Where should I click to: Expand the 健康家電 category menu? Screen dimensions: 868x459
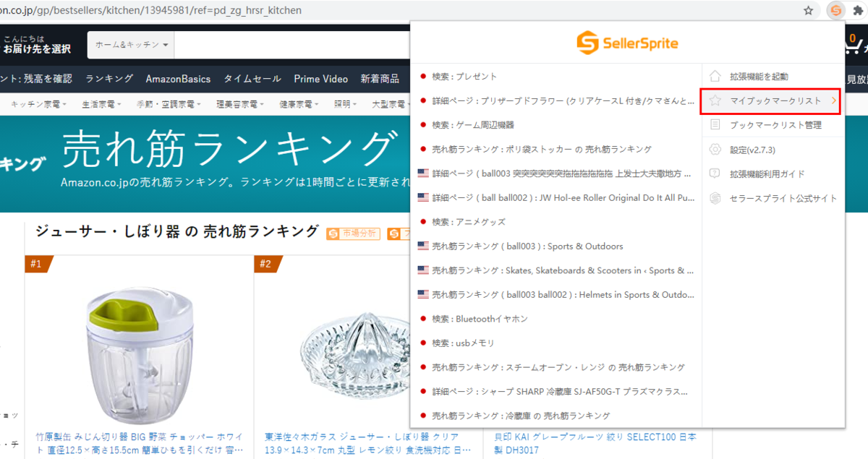[300, 104]
